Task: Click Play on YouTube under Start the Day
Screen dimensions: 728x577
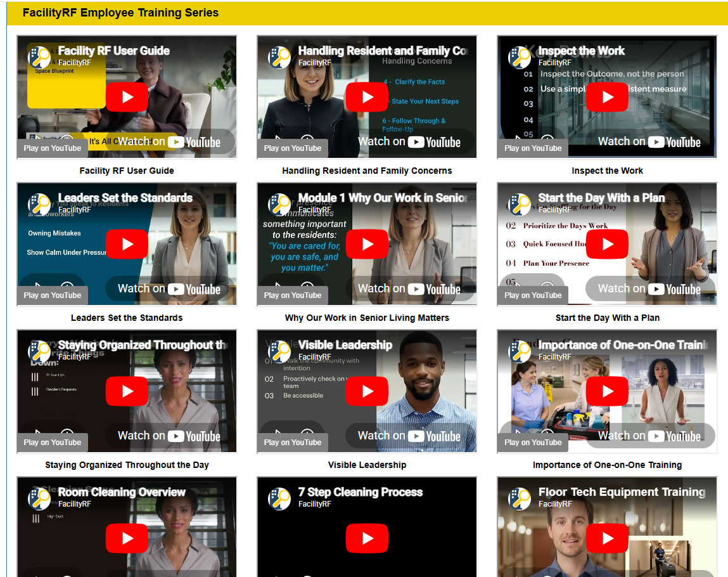Action: pos(533,295)
